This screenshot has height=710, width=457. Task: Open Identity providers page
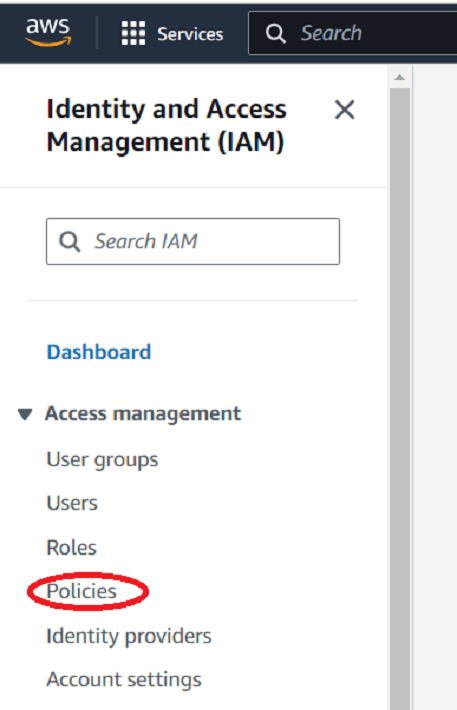(129, 636)
